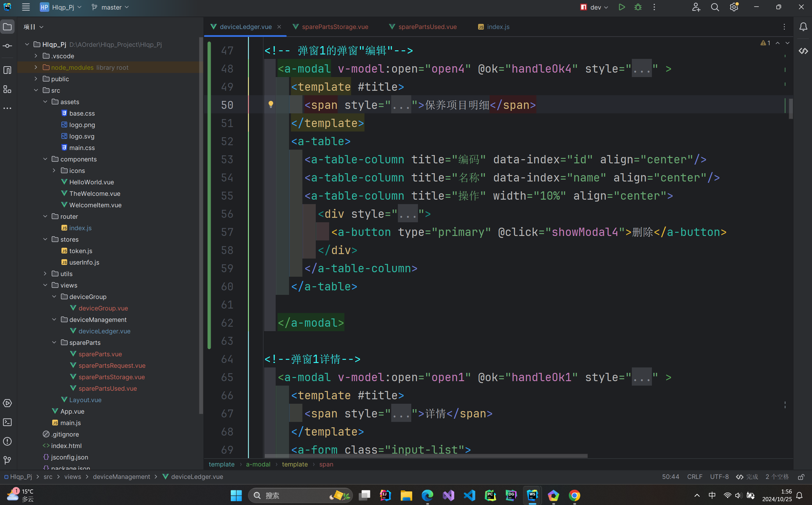This screenshot has height=505, width=812.
Task: Open File Explorer from taskbar
Action: click(406, 495)
